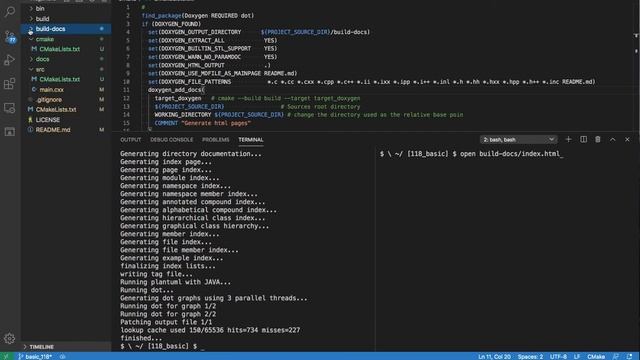Image resolution: width=640 pixels, height=360 pixels.
Task: Open the Search view in activity bar
Action: click(x=9, y=11)
